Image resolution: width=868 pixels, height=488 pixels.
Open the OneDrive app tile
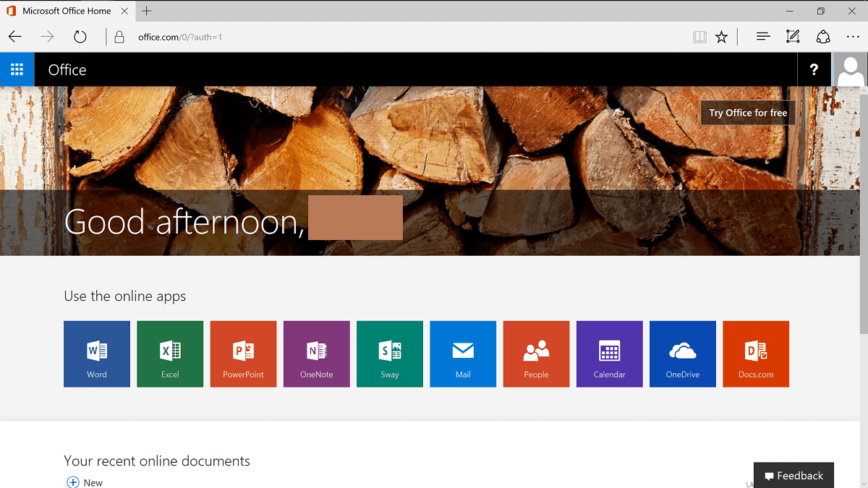[x=683, y=354]
